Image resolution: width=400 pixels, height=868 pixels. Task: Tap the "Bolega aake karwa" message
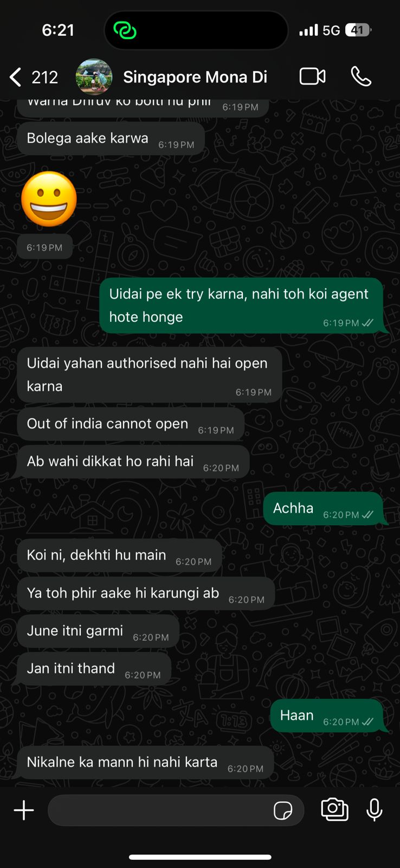click(x=111, y=138)
